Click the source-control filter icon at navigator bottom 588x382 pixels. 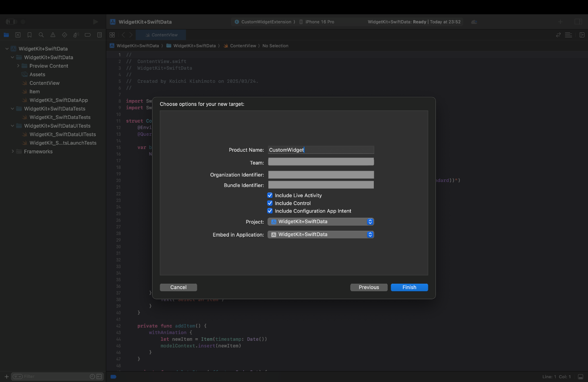99,377
